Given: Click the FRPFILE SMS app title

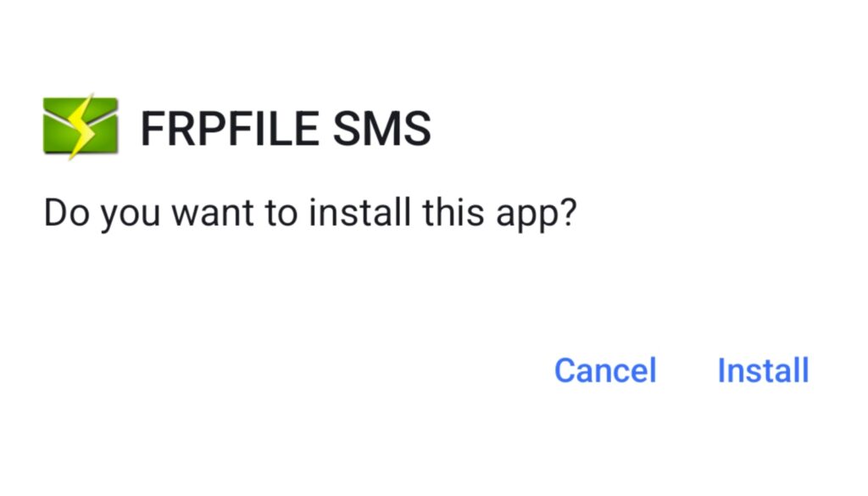Looking at the screenshot, I should pyautogui.click(x=286, y=128).
